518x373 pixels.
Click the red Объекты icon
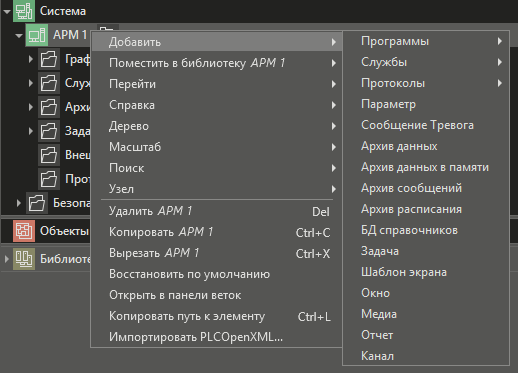[x=24, y=231]
